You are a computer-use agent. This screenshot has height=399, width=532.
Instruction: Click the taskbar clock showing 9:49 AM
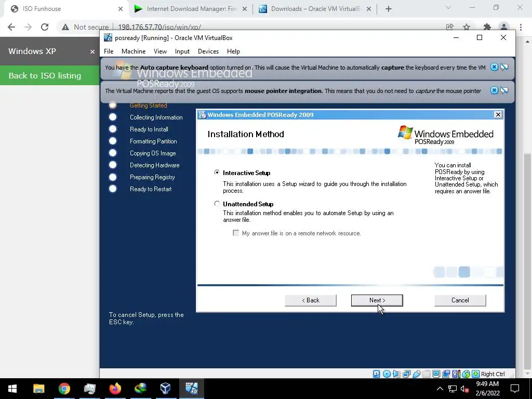(487, 389)
